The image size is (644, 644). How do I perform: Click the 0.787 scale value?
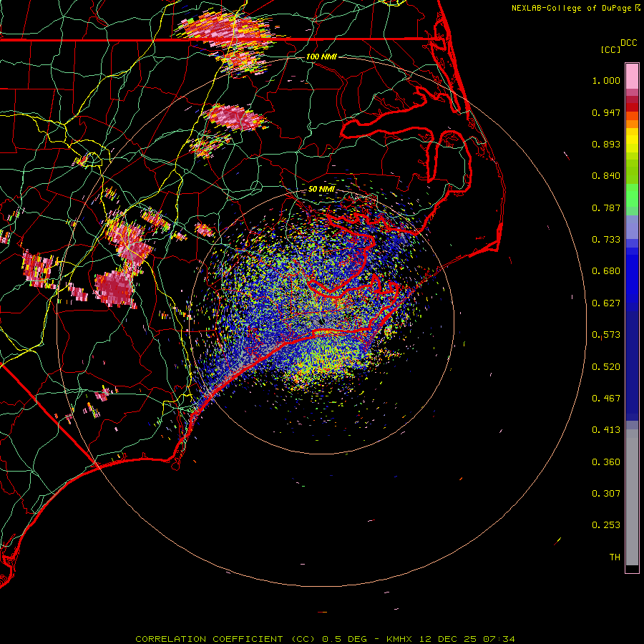[x=606, y=208]
